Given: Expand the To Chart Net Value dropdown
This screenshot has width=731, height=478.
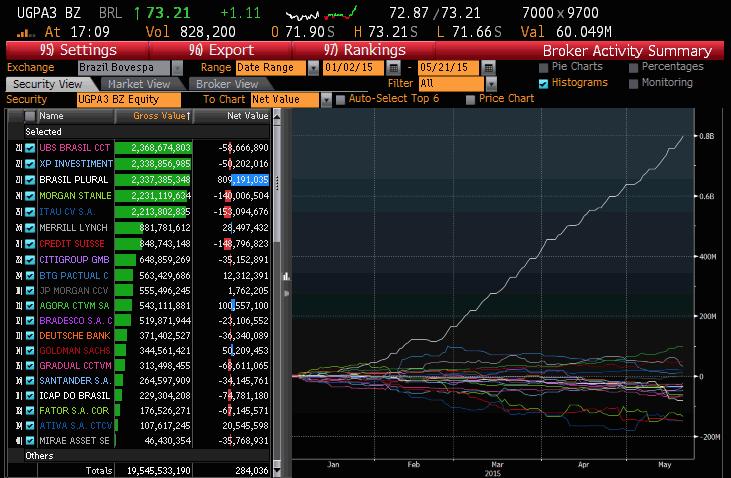Looking at the screenshot, I should 326,100.
